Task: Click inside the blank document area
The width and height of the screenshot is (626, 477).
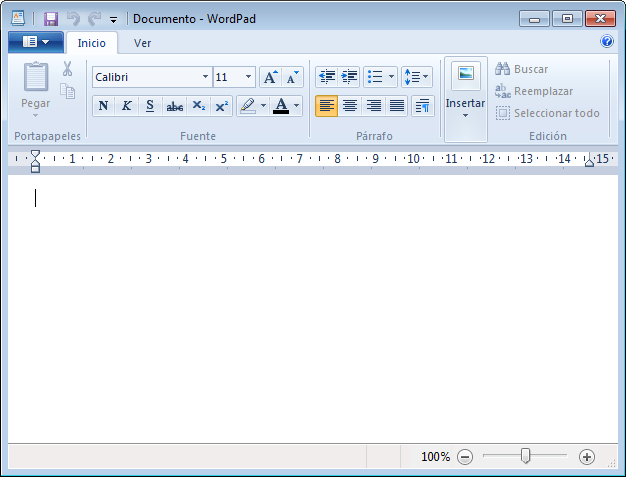Action: coord(310,300)
